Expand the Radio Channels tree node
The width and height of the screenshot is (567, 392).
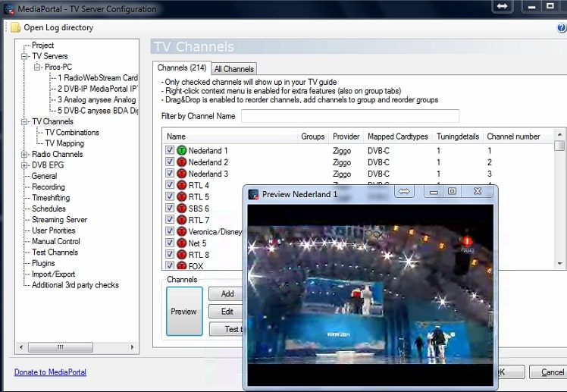click(x=24, y=155)
